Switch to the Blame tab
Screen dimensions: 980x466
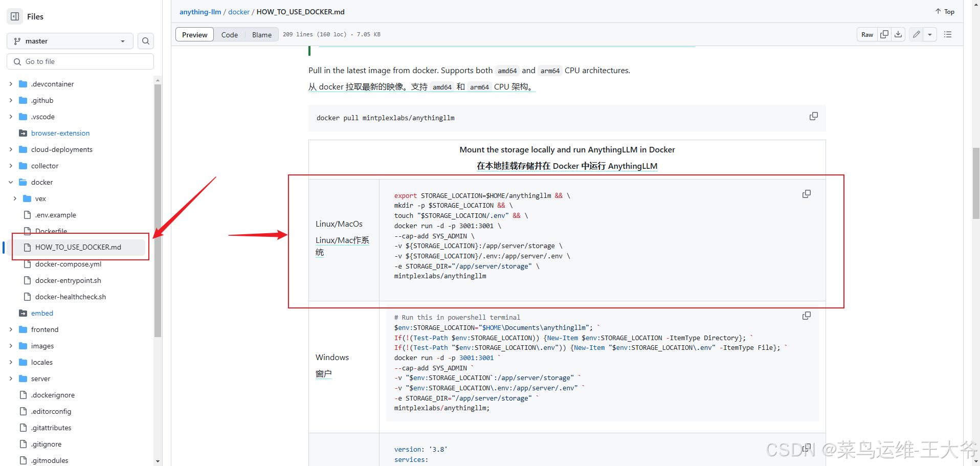coord(261,35)
